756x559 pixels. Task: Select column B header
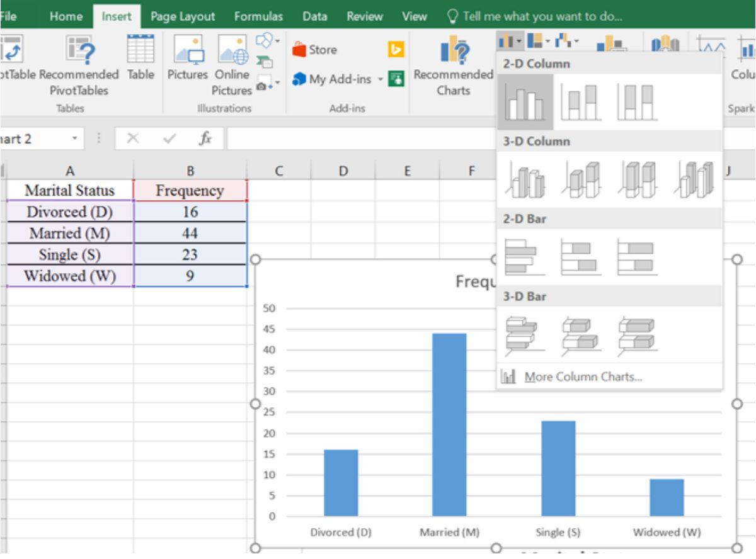(190, 171)
